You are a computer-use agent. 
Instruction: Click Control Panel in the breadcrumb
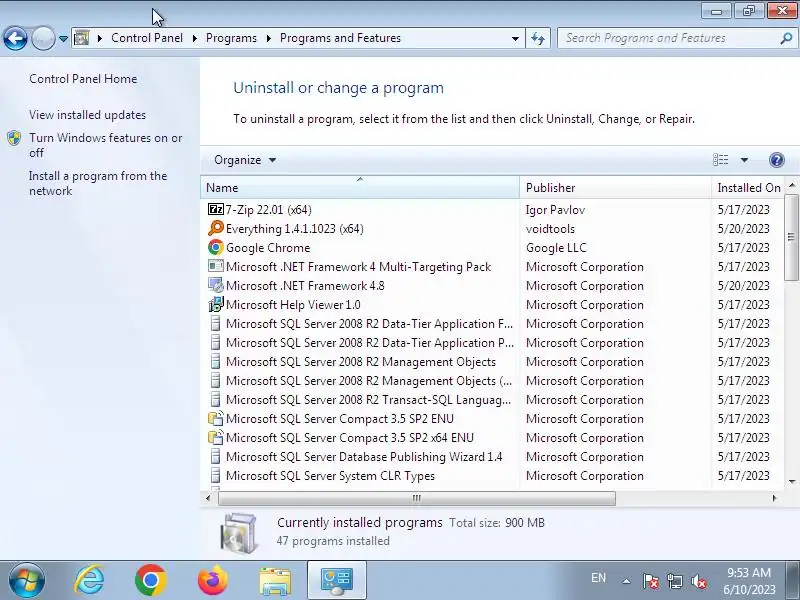pos(146,38)
